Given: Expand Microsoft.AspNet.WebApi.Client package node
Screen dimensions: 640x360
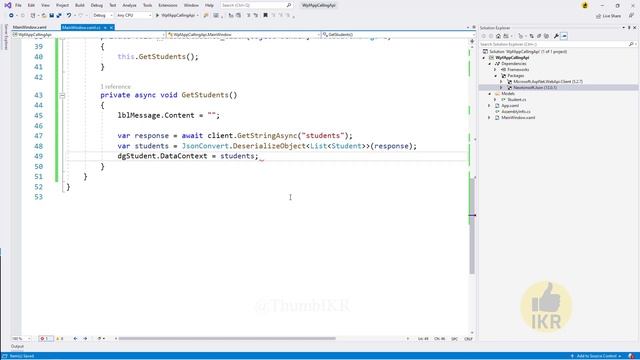Looking at the screenshot, I should [501, 82].
